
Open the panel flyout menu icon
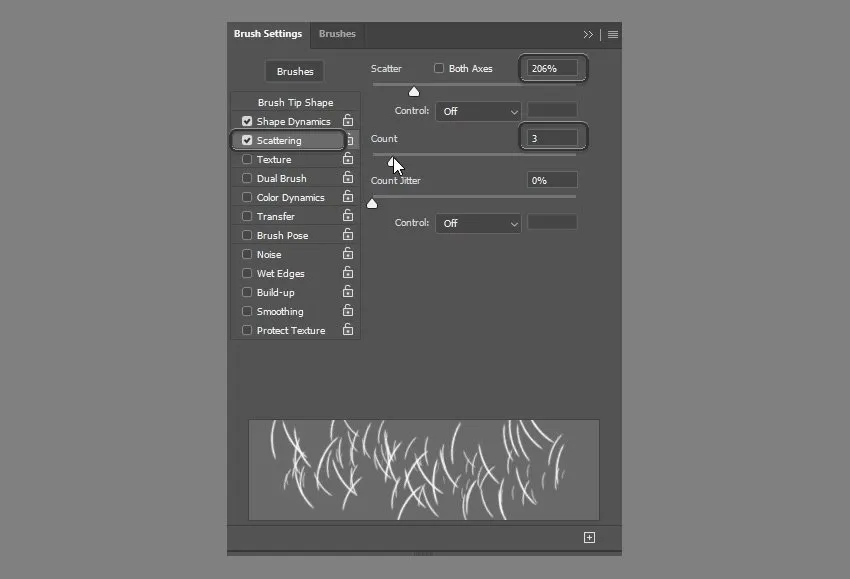[x=613, y=34]
